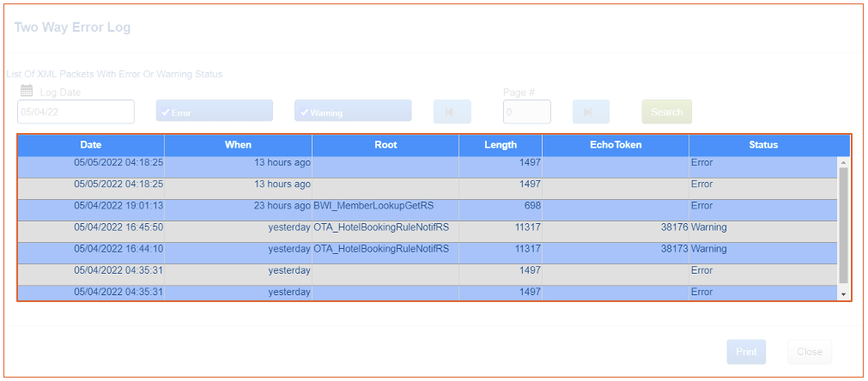
Task: Sort by the Status column header
Action: point(762,145)
